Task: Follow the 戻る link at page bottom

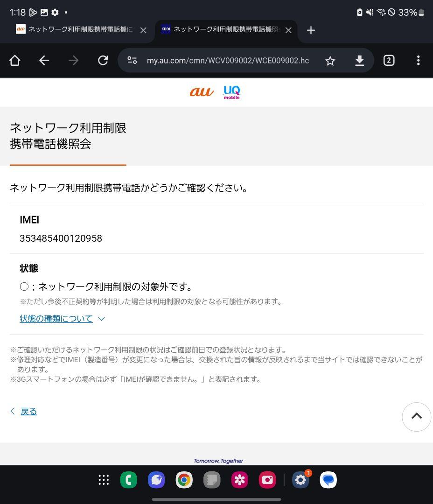Action: tap(28, 411)
